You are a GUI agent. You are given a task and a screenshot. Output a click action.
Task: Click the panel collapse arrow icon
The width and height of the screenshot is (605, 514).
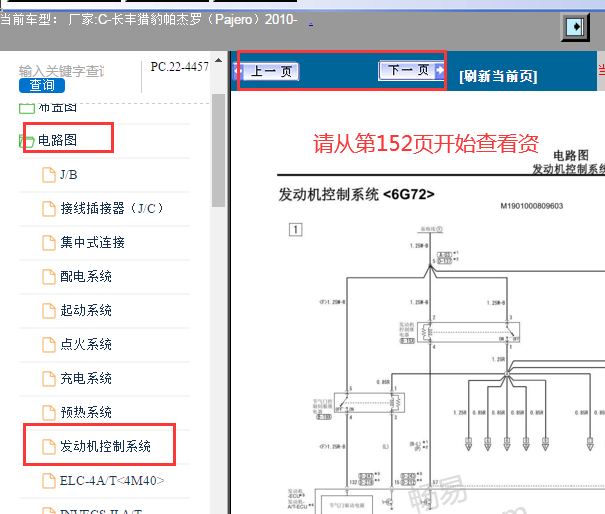coord(575,27)
